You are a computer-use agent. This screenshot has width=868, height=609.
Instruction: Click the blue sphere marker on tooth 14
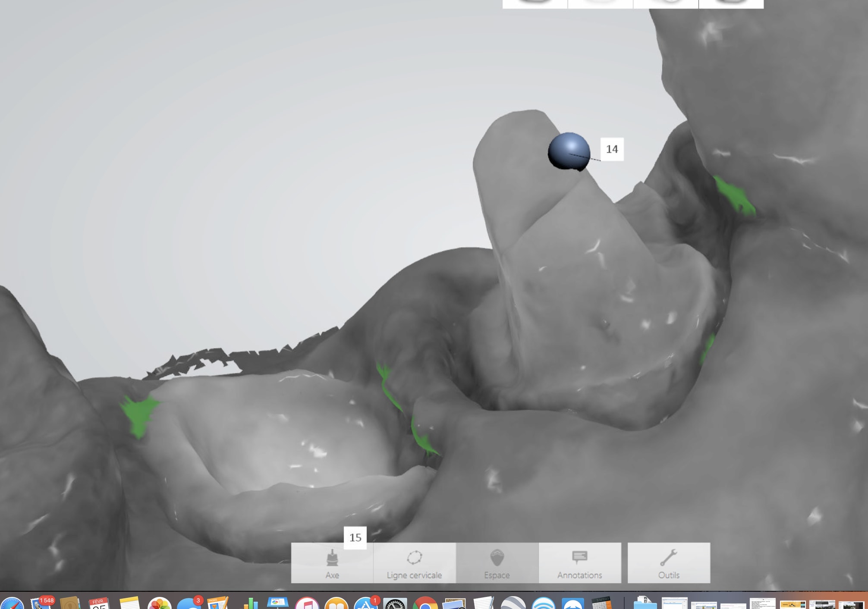click(569, 151)
